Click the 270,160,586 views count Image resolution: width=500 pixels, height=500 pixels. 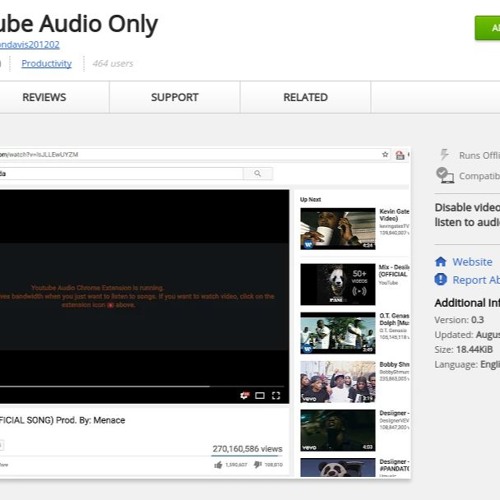tap(247, 449)
